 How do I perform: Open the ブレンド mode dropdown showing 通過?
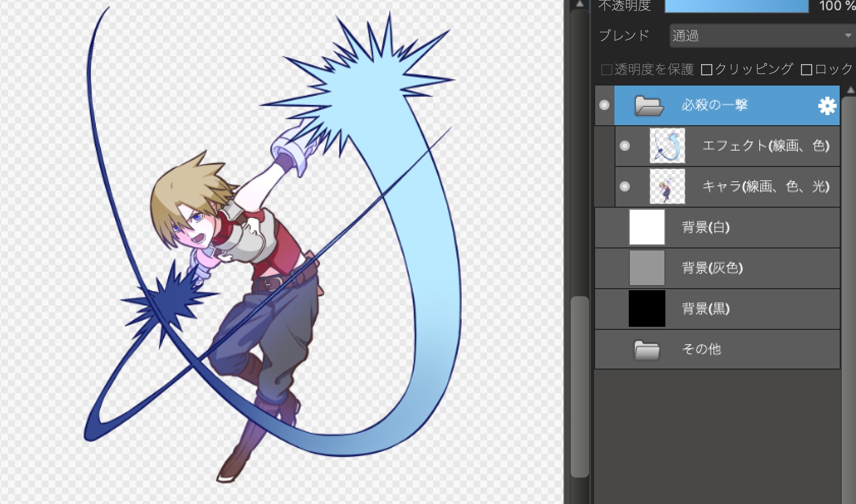[762, 36]
